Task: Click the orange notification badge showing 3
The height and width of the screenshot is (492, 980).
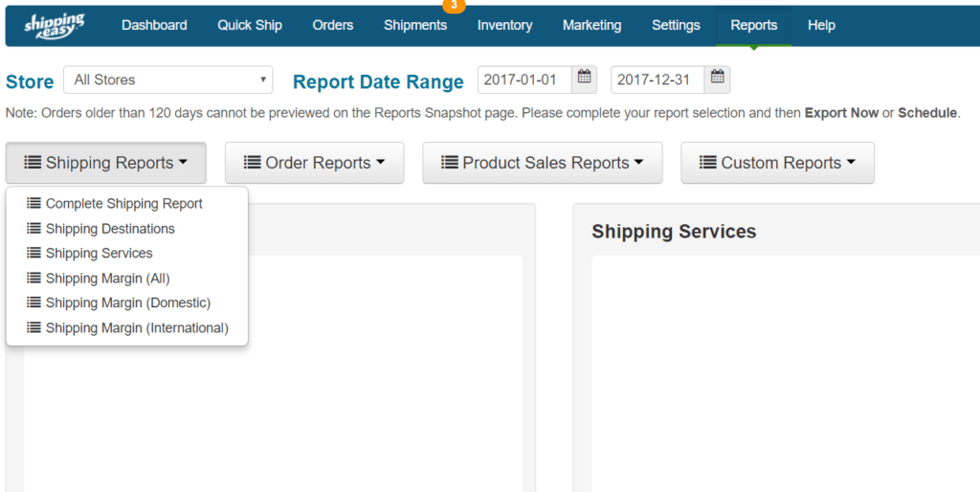Action: 454,6
